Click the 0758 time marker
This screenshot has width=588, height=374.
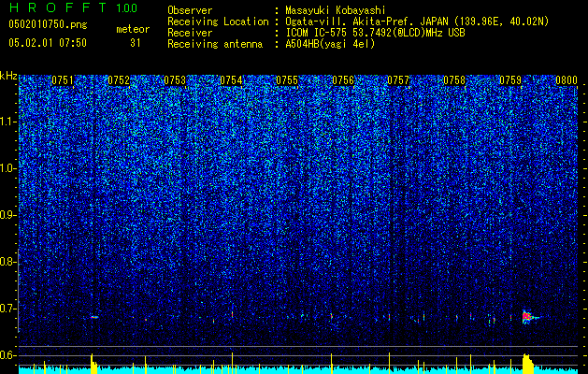tap(454, 80)
